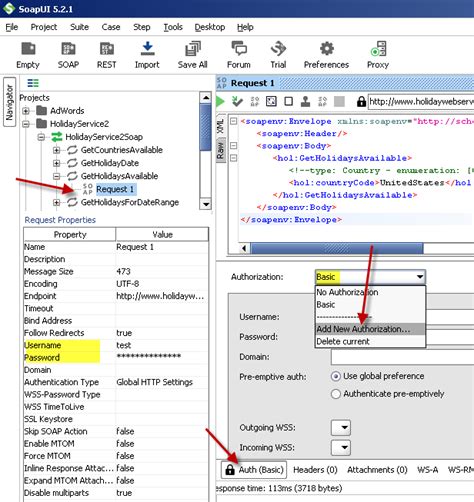The height and width of the screenshot is (502, 474).
Task: Select the Auth (Basic) tab
Action: tap(254, 470)
